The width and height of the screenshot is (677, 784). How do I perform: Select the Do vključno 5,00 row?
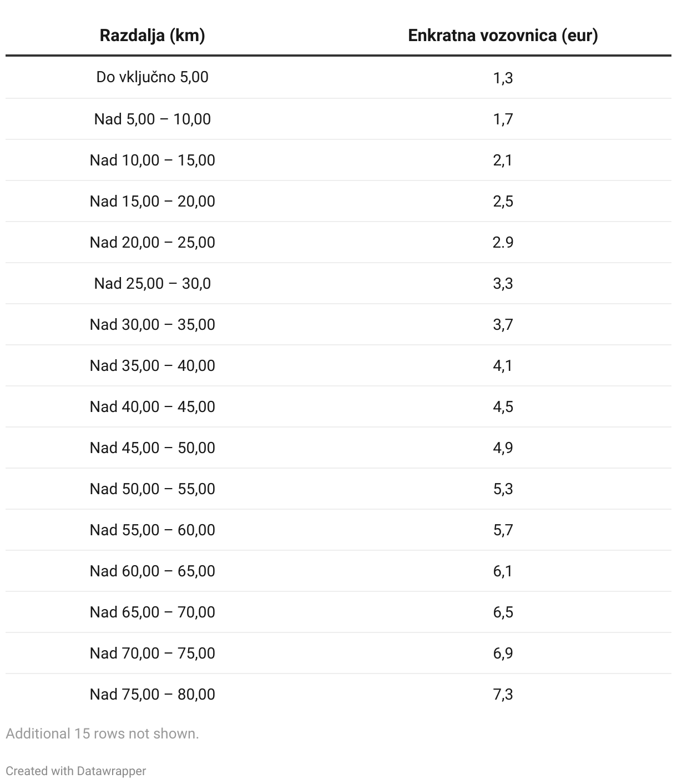[x=152, y=77]
